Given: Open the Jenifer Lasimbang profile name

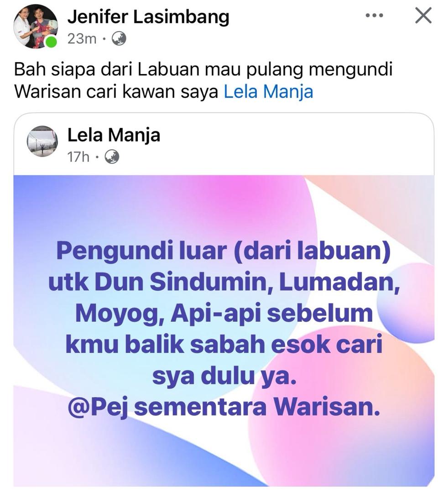Looking at the screenshot, I should coord(148,17).
